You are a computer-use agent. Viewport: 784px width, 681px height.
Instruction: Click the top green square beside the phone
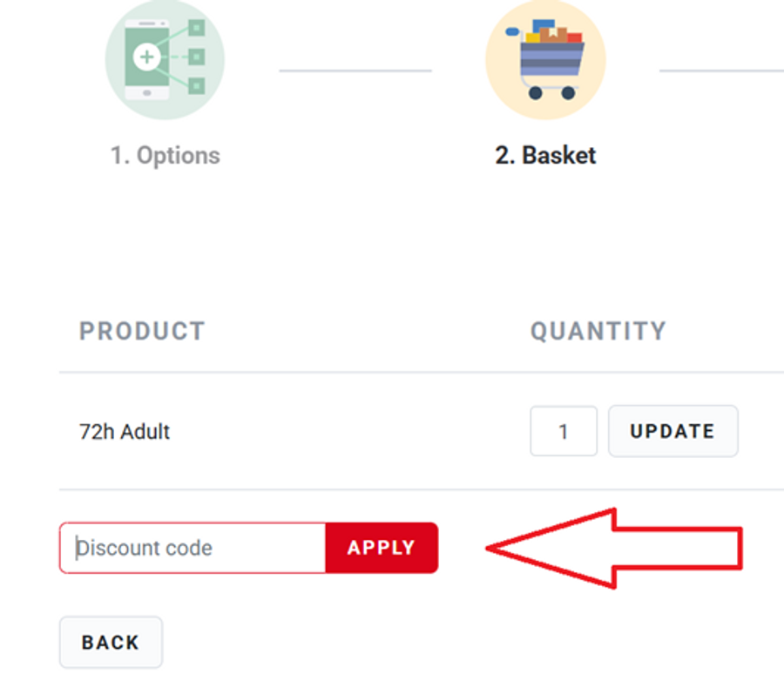click(197, 28)
